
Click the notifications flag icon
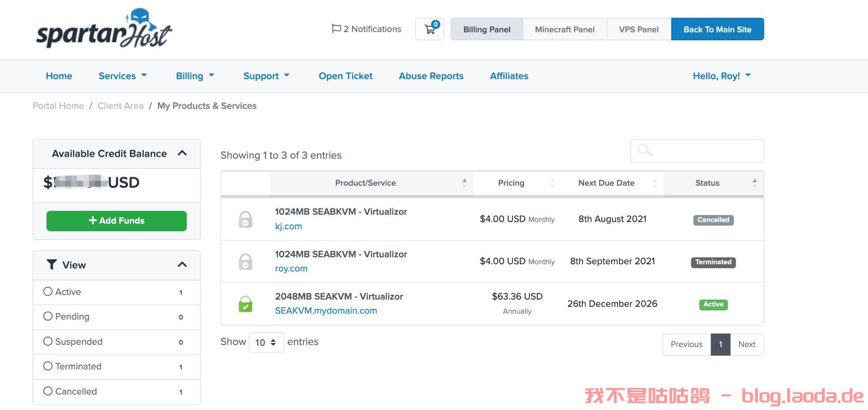336,29
